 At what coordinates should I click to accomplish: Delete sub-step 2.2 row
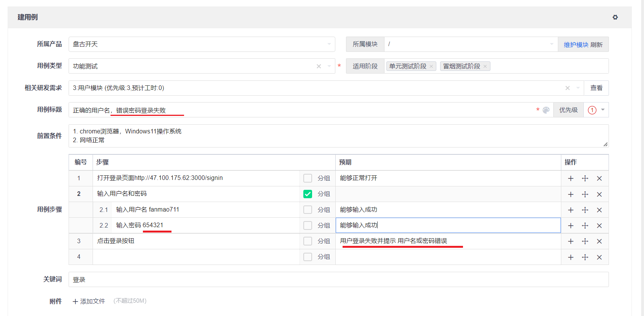(599, 226)
